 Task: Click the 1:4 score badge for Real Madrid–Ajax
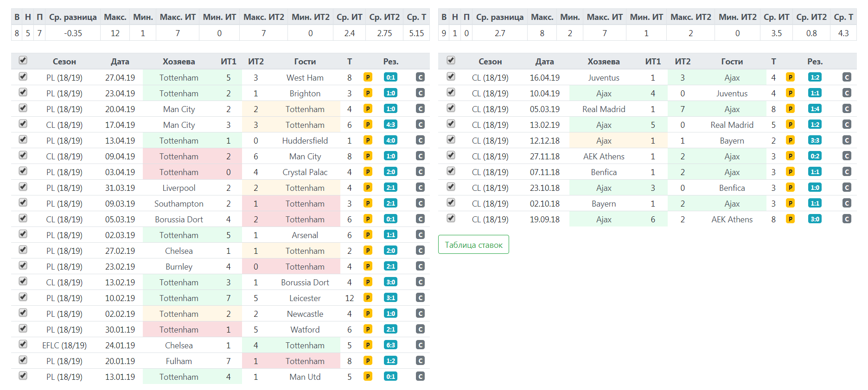pos(815,109)
